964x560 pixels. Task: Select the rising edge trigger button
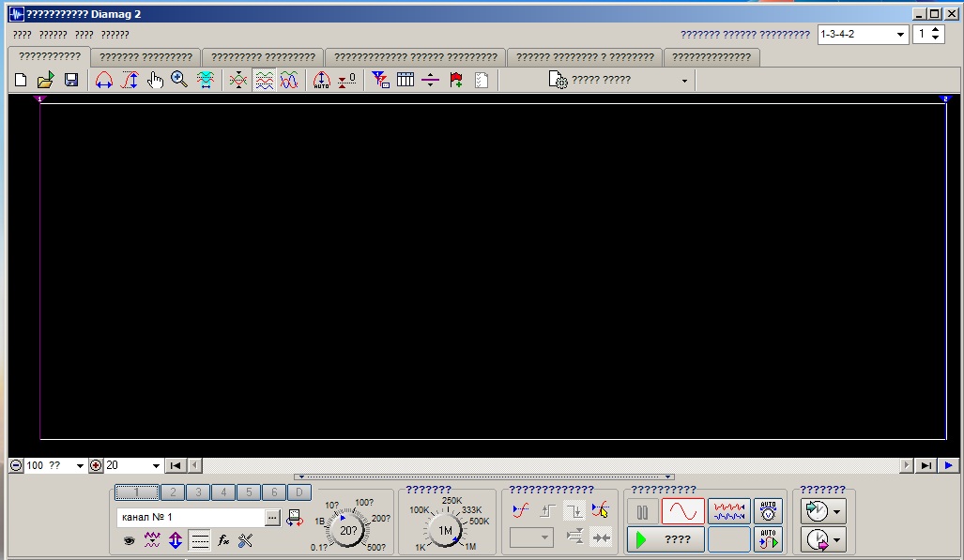tap(548, 511)
